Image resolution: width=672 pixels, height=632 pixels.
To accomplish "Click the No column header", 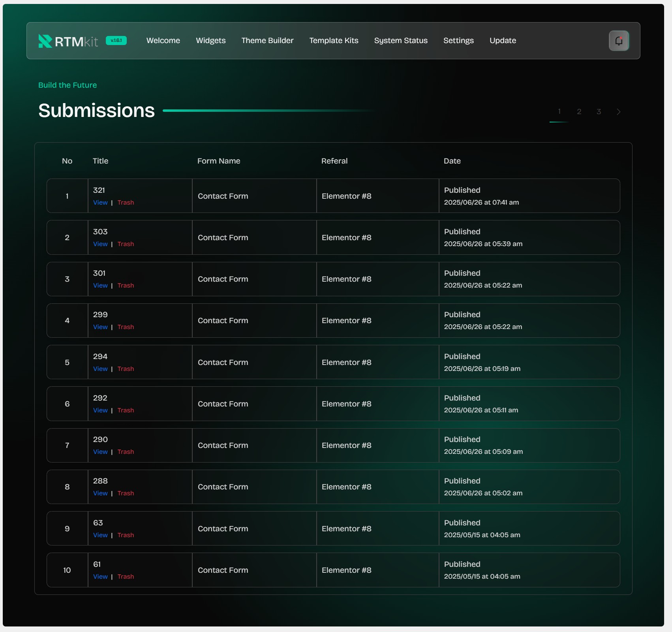I will tap(67, 161).
